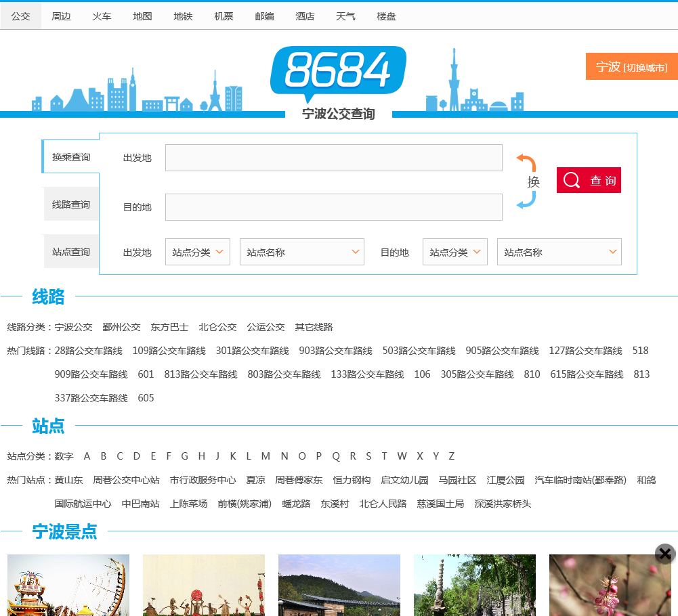
Task: Expand 出发地 站点名称 dropdown
Action: click(302, 252)
